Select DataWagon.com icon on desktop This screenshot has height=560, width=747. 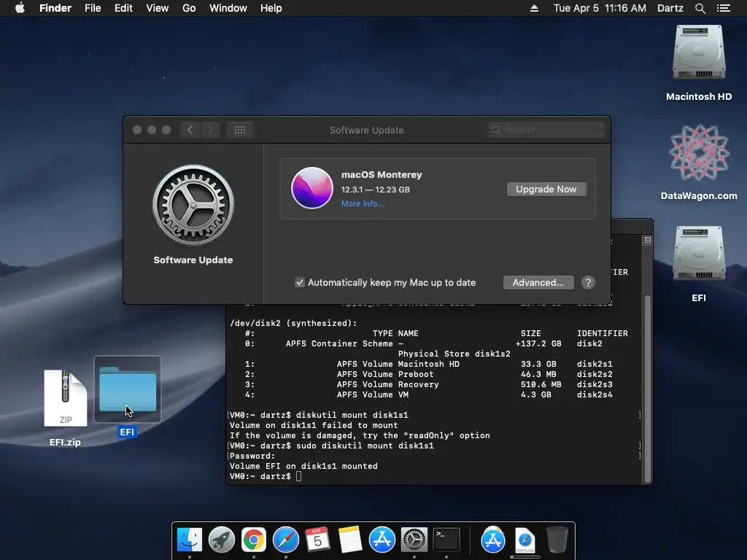pos(699,152)
